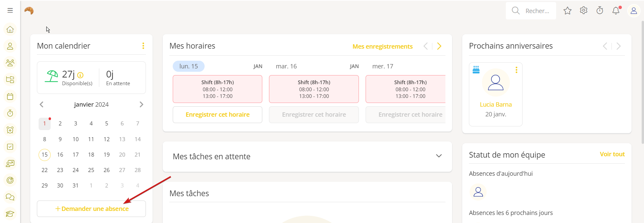Open the hamburger menu icon

tap(10, 10)
